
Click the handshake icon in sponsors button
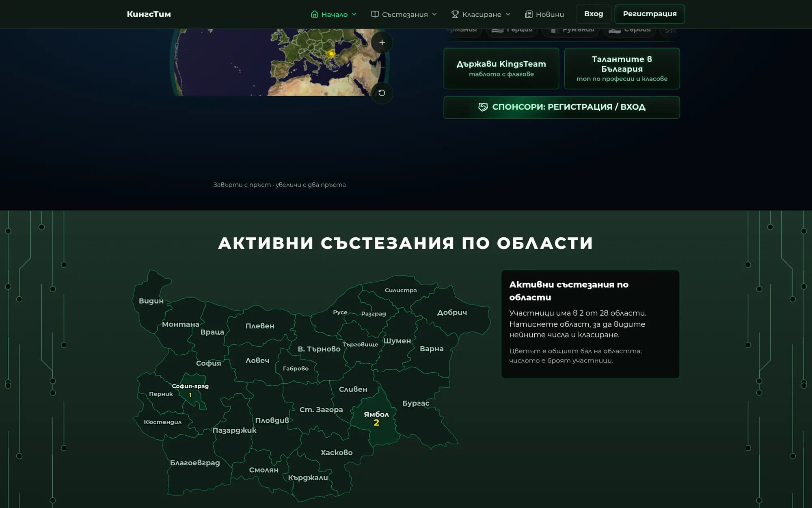[483, 107]
